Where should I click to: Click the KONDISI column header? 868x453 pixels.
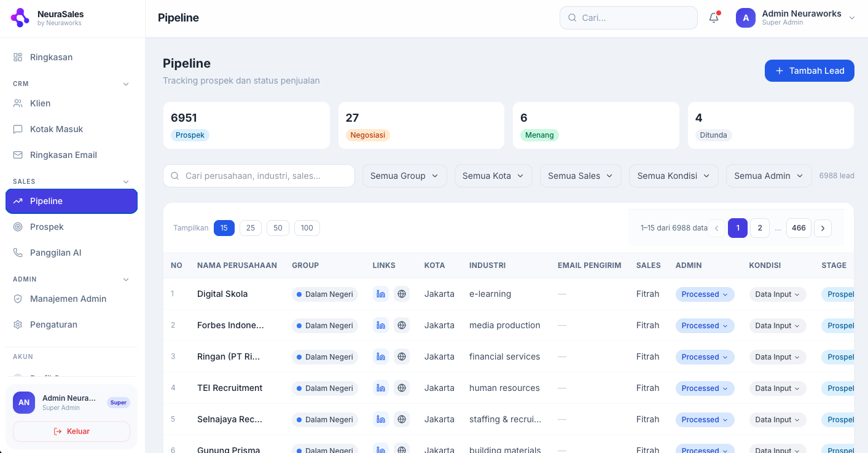(x=765, y=266)
